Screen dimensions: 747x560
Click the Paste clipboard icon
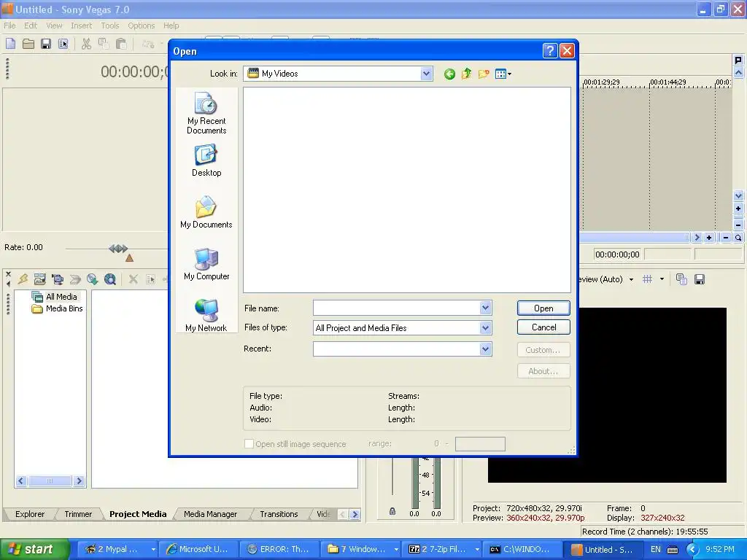tap(121, 44)
